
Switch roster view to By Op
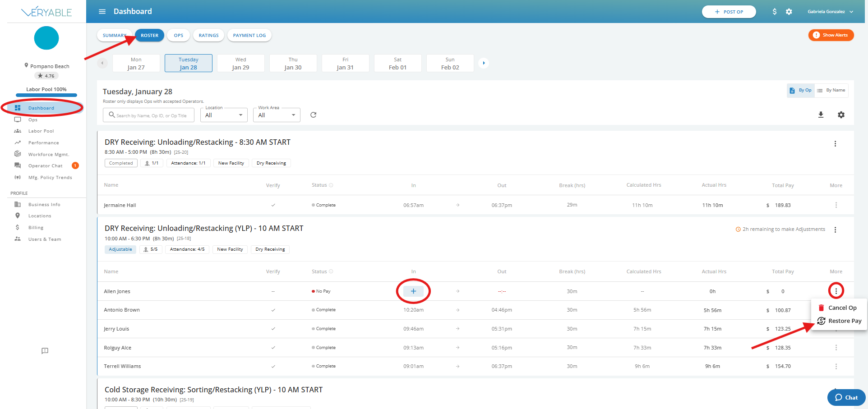[801, 90]
